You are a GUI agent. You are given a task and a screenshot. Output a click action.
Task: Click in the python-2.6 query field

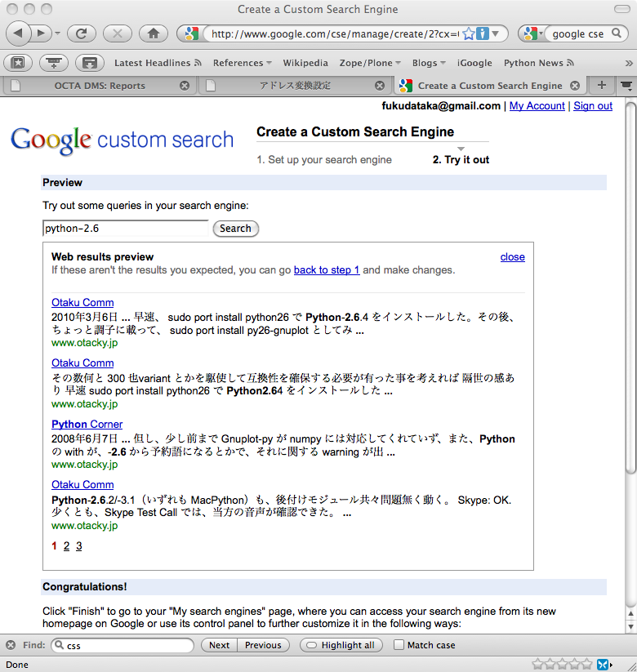(125, 229)
